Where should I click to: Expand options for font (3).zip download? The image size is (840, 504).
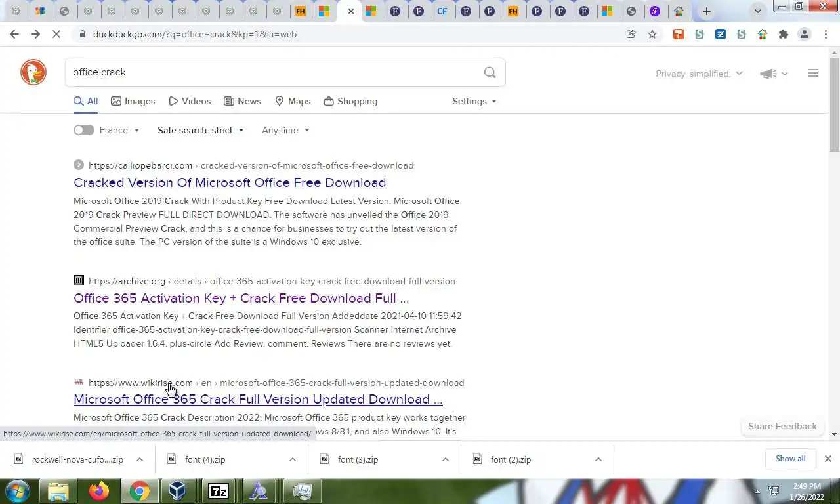pyautogui.click(x=446, y=459)
